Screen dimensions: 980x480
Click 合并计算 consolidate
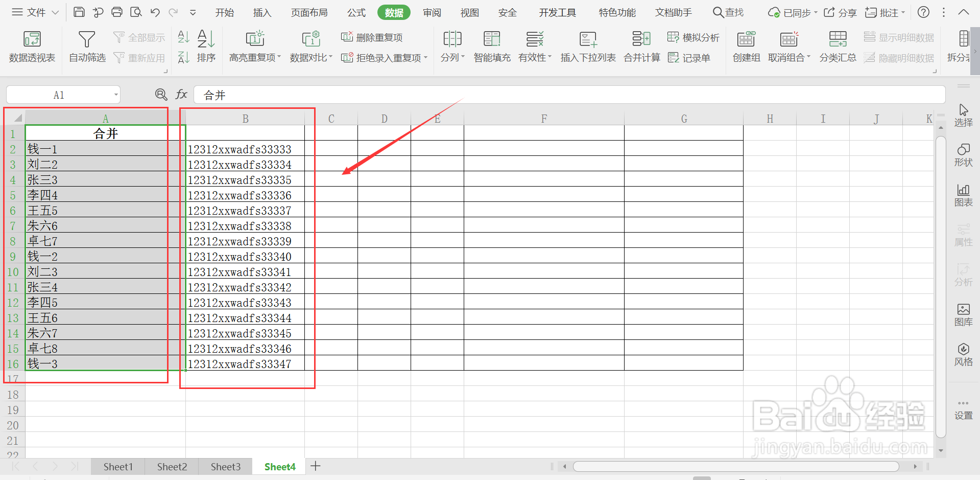coord(642,47)
